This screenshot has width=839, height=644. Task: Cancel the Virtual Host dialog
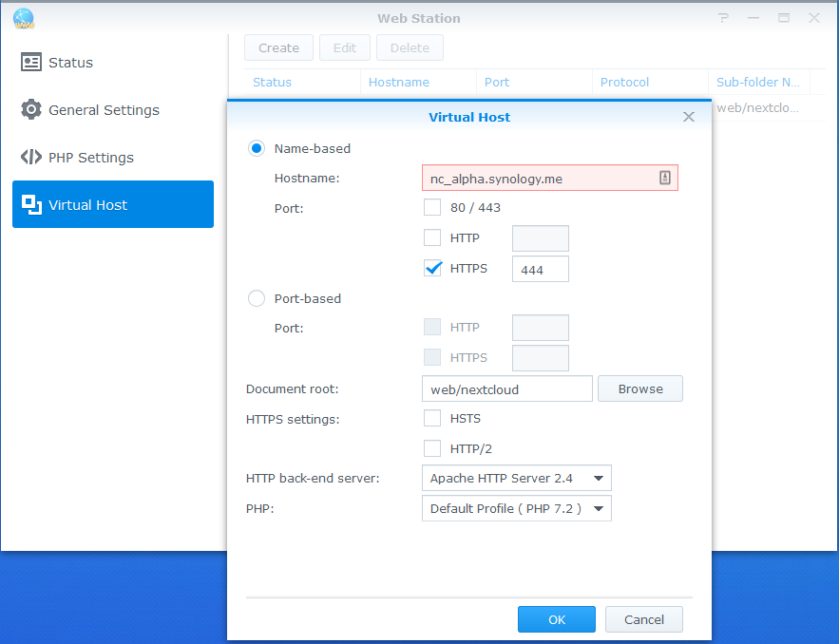pos(643,619)
